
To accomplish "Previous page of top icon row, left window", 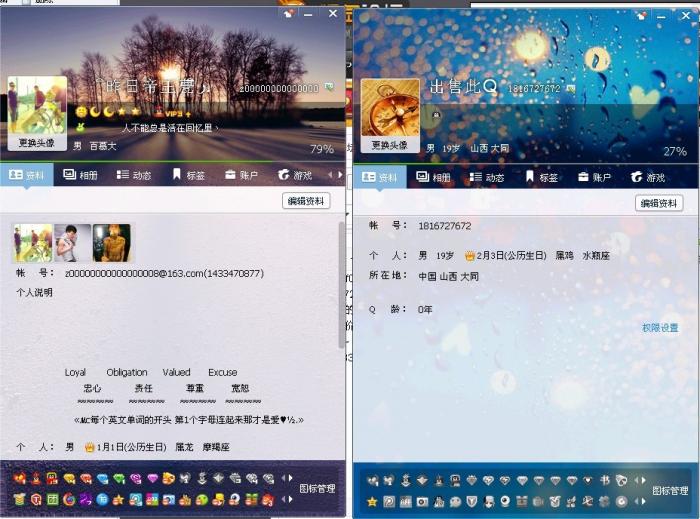I will point(283,478).
